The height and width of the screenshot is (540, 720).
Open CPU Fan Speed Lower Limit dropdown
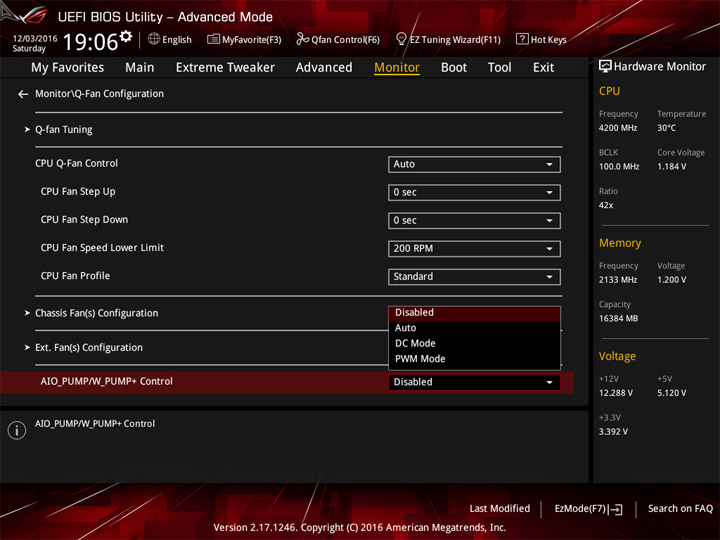tap(474, 248)
